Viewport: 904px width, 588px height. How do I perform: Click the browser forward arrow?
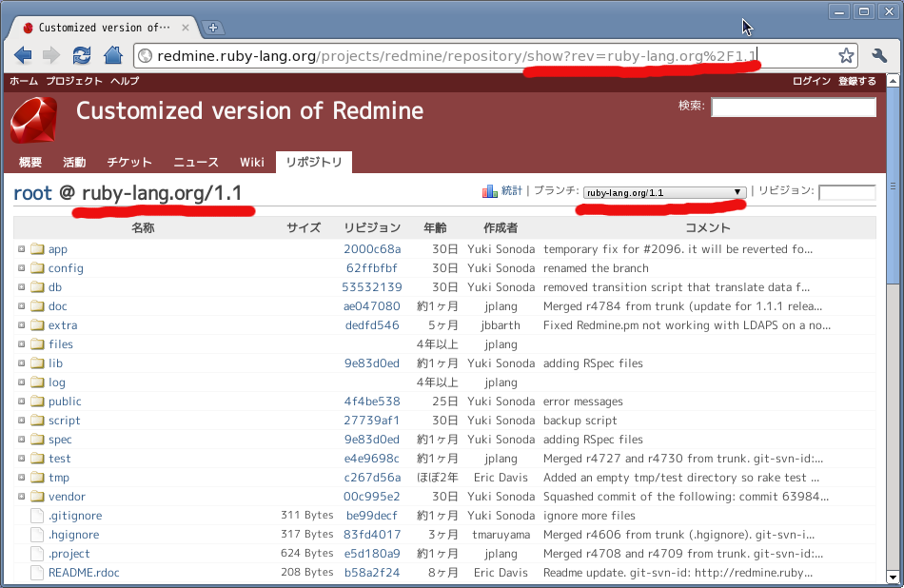coord(51,55)
